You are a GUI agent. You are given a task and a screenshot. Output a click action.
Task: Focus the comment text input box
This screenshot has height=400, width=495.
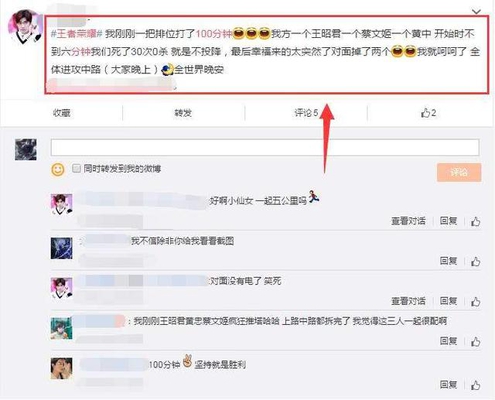point(265,147)
